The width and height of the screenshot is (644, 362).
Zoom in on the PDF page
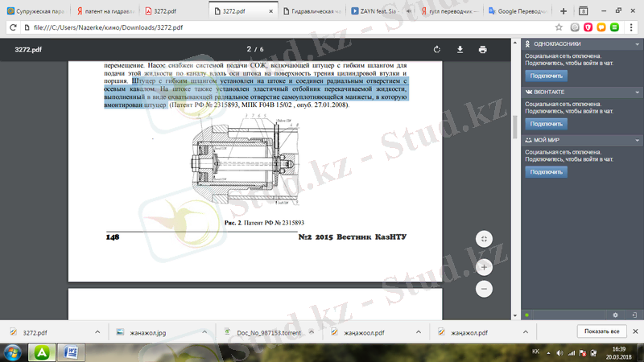click(x=484, y=266)
